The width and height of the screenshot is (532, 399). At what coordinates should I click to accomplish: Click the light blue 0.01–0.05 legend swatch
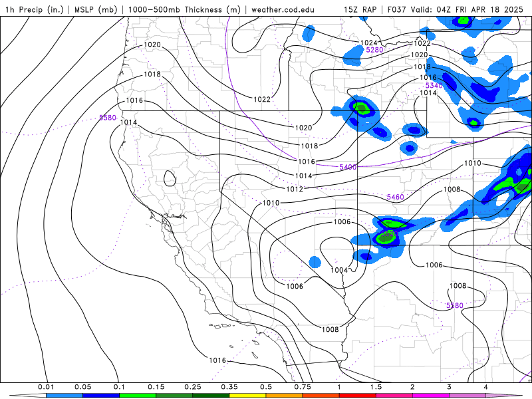tap(65, 396)
